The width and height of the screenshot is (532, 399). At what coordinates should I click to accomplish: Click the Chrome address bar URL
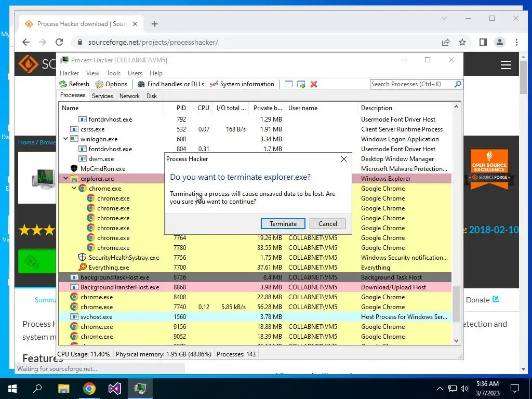(153, 42)
